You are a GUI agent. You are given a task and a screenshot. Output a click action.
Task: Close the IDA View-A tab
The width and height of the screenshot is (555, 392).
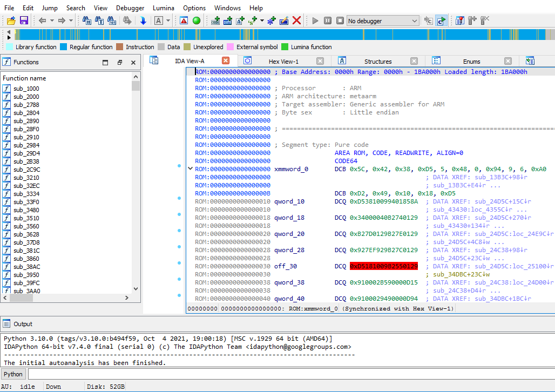click(x=226, y=60)
